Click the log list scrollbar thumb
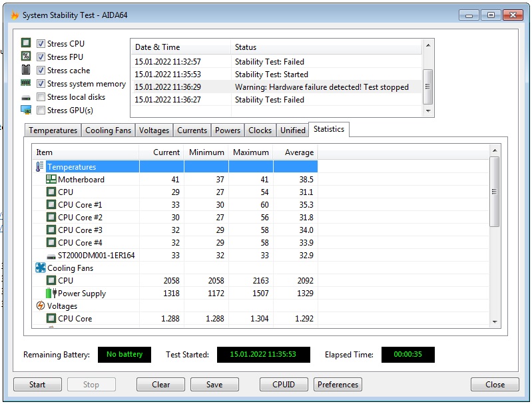The width and height of the screenshot is (532, 404). click(428, 87)
